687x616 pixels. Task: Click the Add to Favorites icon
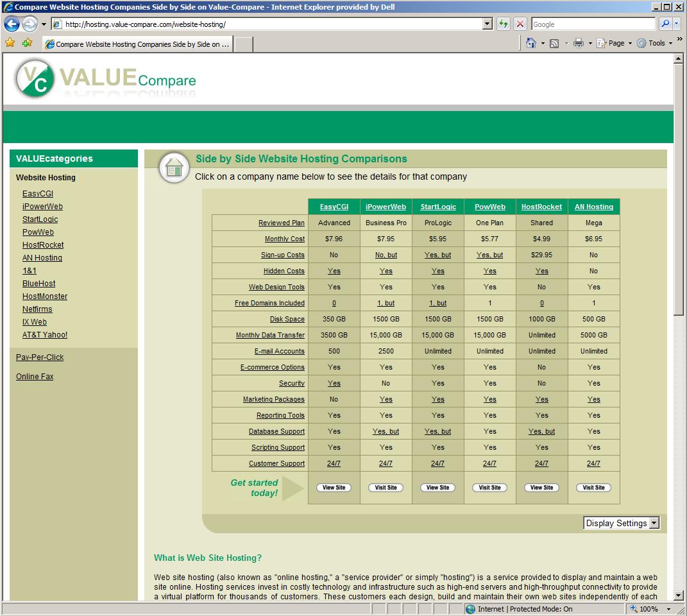[27, 43]
